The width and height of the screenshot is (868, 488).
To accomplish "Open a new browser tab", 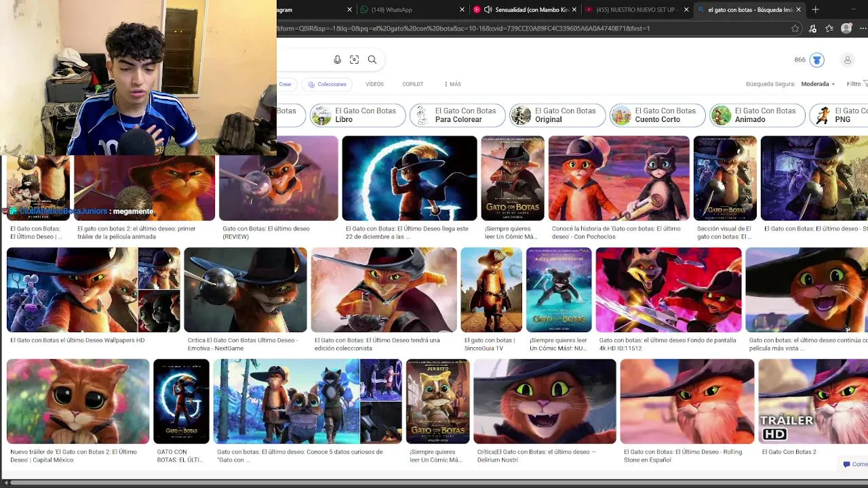I will coord(815,9).
